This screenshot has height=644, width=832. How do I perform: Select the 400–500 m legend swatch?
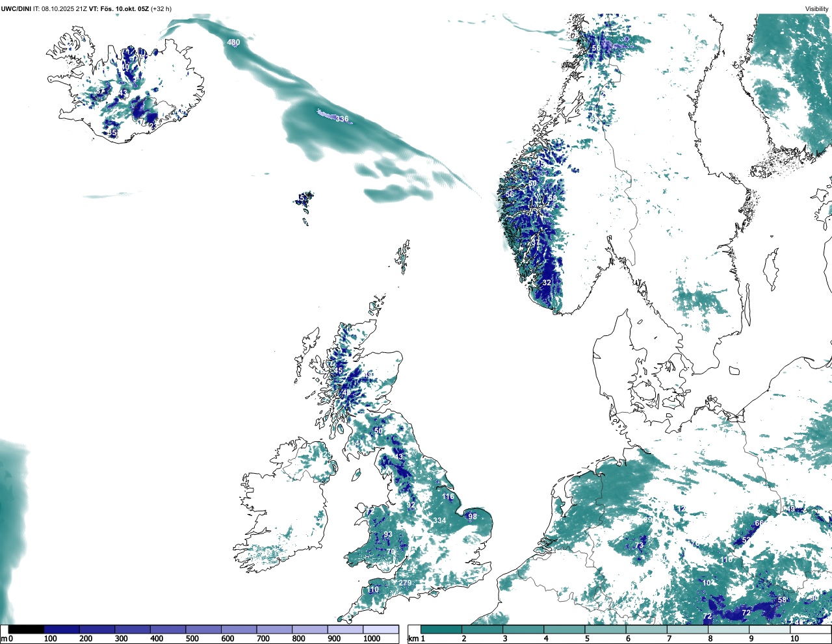pyautogui.click(x=168, y=629)
